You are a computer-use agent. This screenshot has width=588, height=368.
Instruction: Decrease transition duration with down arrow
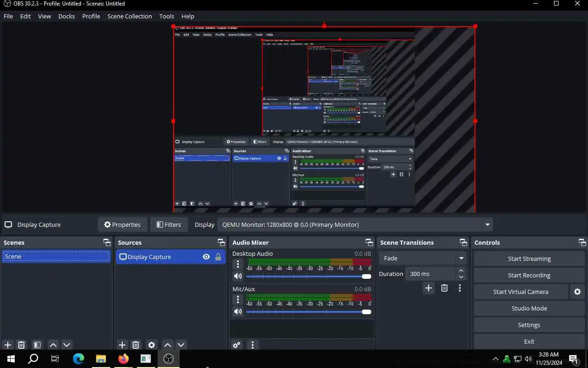click(x=461, y=277)
